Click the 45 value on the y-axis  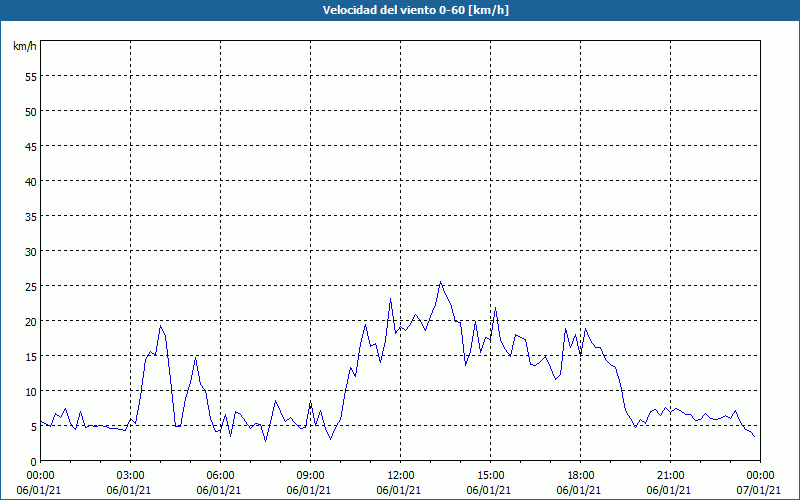click(x=31, y=146)
